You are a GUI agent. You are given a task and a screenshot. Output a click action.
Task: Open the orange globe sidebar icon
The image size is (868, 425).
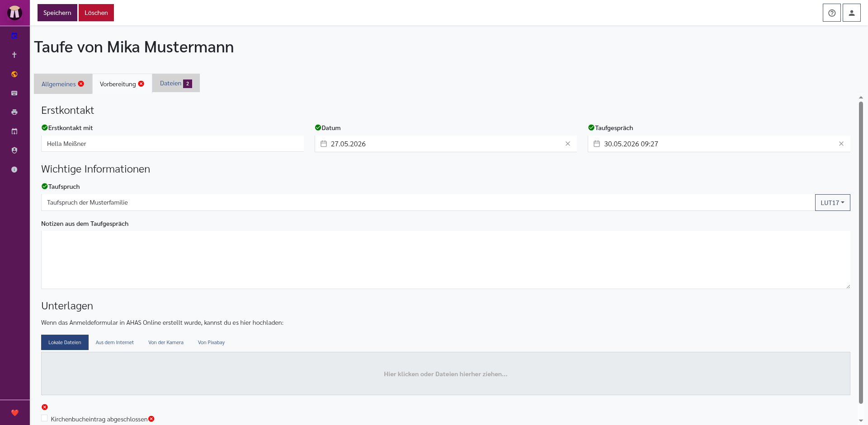point(14,74)
